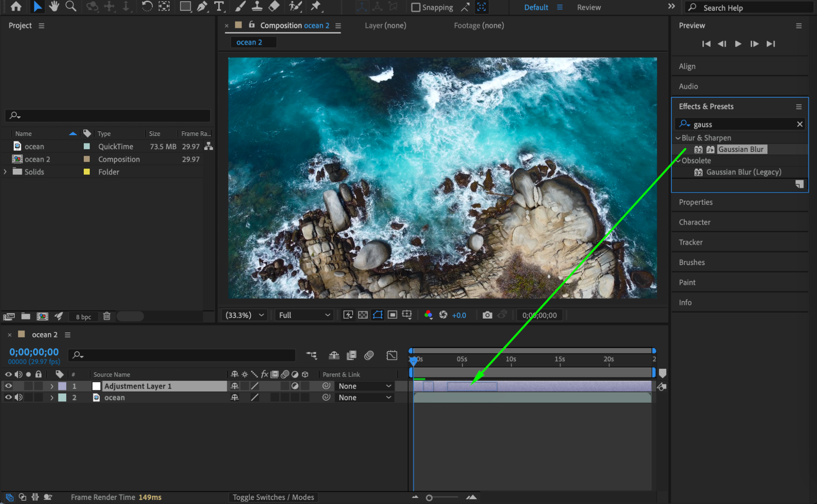This screenshot has height=504, width=817.
Task: Open the Full resolution dropdown
Action: pyautogui.click(x=304, y=315)
